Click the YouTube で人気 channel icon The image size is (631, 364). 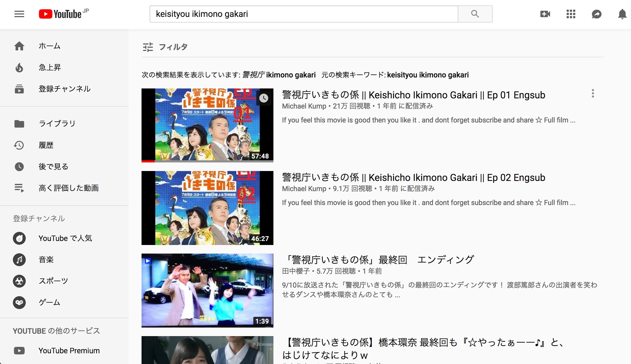tap(19, 238)
